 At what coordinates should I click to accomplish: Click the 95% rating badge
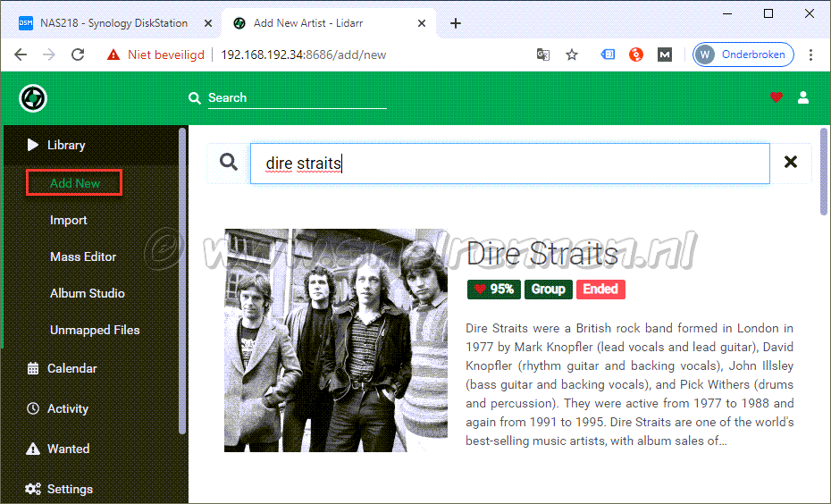point(494,290)
